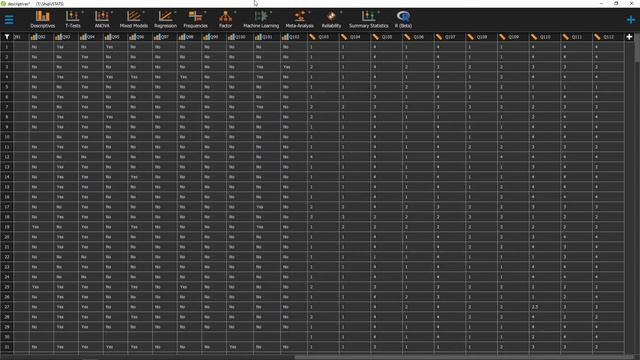This screenshot has width=640, height=360.
Task: Click row number 27 in the data grid
Action: [x=7, y=307]
